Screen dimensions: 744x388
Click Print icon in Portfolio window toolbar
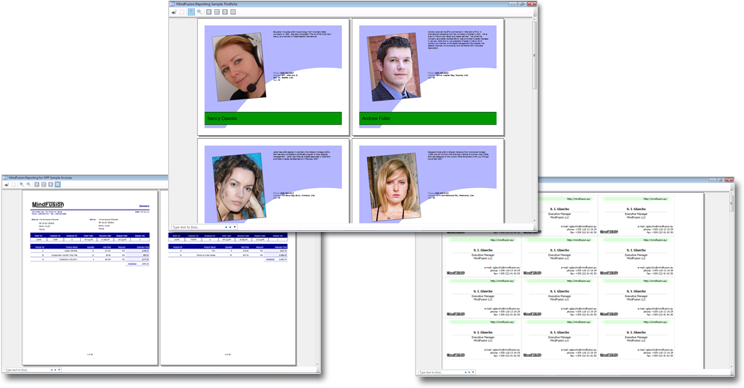[x=174, y=12]
